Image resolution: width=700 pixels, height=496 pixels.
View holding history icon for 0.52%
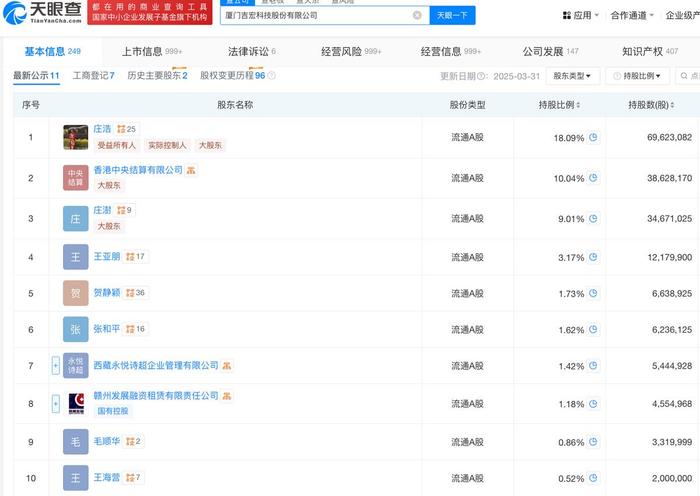point(593,478)
